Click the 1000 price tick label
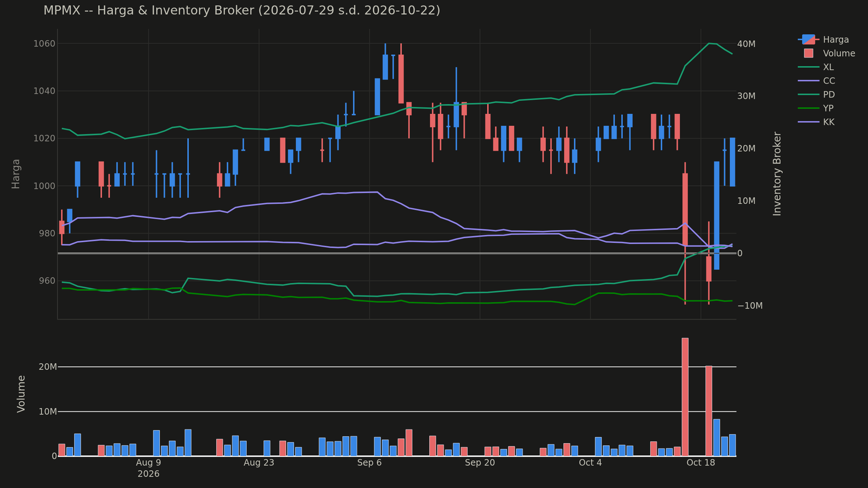Image resolution: width=868 pixels, height=488 pixels. pyautogui.click(x=44, y=186)
